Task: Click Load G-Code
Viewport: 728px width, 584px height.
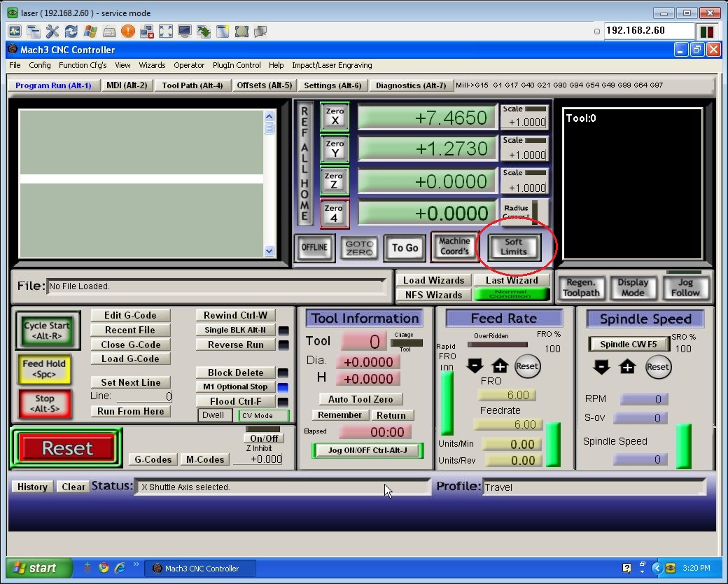Action: point(130,359)
